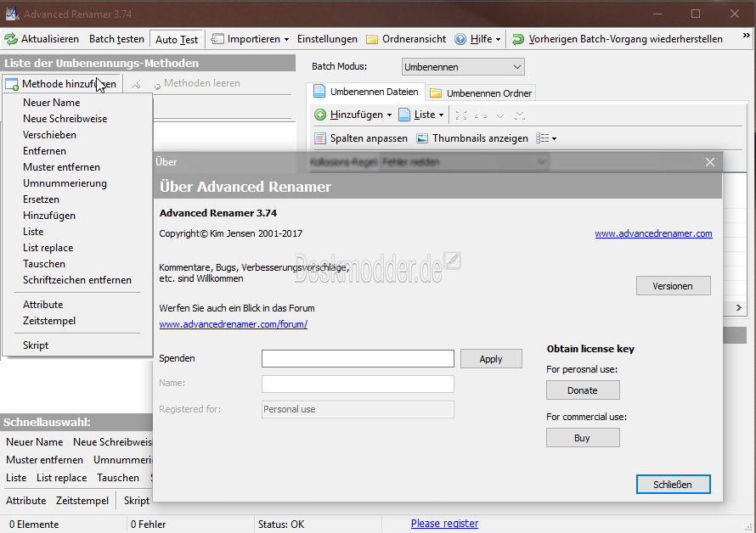
Task: Open Einstellungen in the toolbar
Action: [327, 39]
